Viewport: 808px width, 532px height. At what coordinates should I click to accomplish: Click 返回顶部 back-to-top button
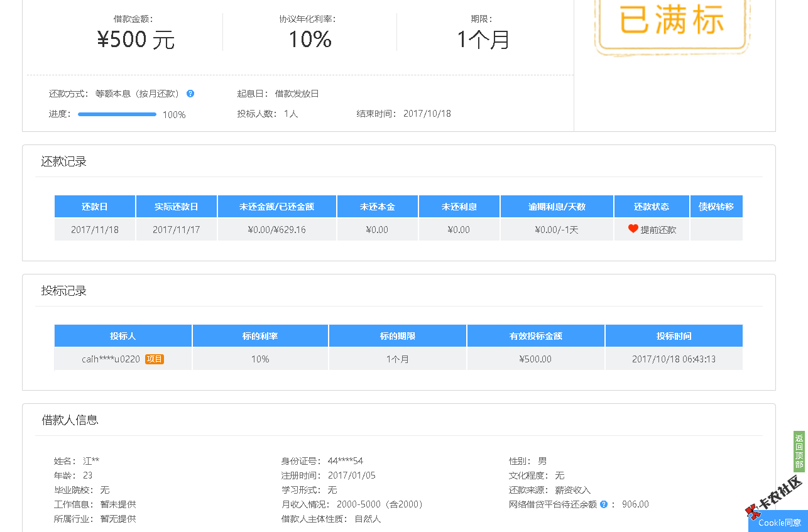coord(799,452)
